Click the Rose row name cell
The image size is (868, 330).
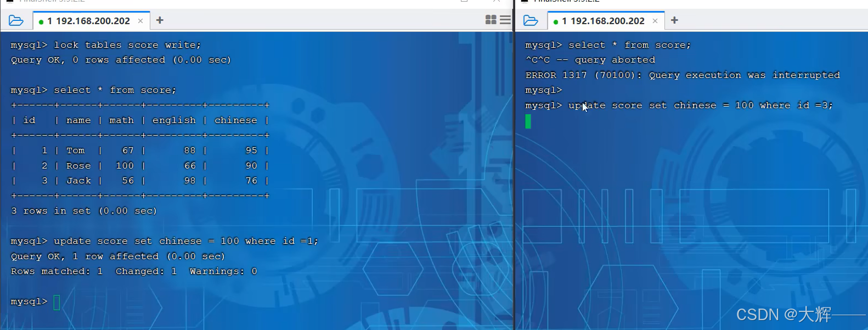coord(78,166)
